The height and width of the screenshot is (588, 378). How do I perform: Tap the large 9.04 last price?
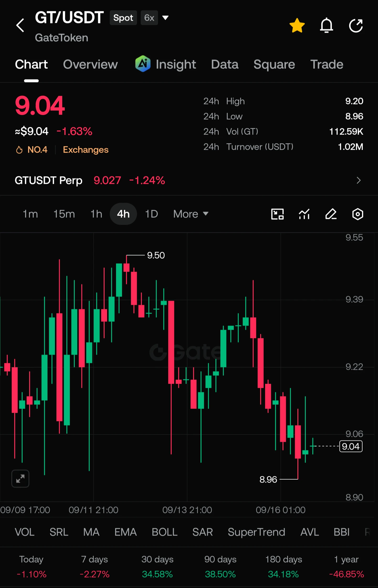(x=40, y=105)
